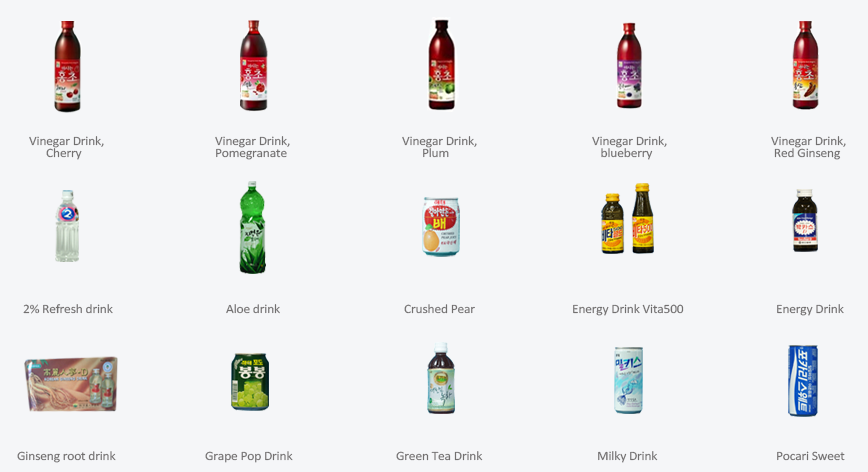Screen dimensions: 868x472
Task: Open the Milky Drink can image
Action: pyautogui.click(x=628, y=380)
